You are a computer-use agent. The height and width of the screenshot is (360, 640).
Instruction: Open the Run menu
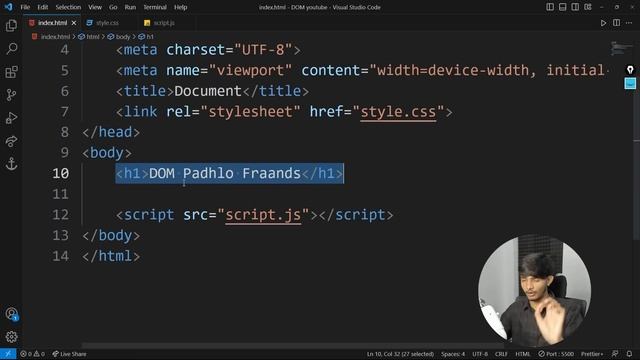pyautogui.click(x=130, y=7)
